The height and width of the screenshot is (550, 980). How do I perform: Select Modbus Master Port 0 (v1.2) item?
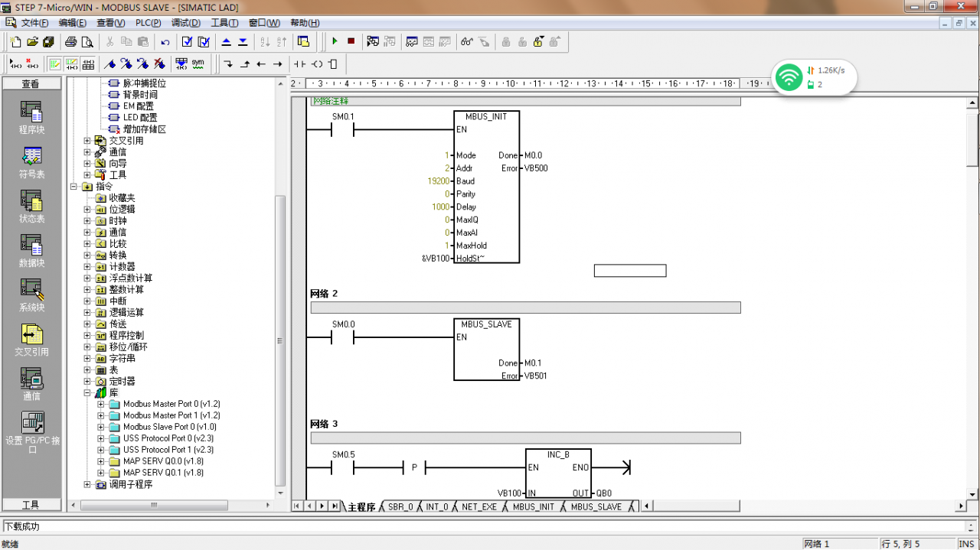(x=171, y=404)
